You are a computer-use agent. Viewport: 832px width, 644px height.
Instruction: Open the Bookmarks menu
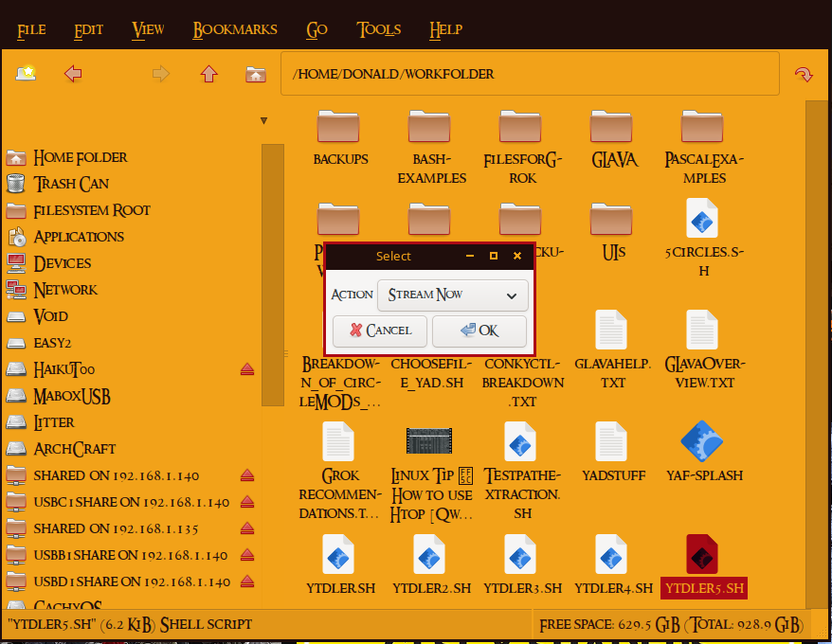(235, 29)
